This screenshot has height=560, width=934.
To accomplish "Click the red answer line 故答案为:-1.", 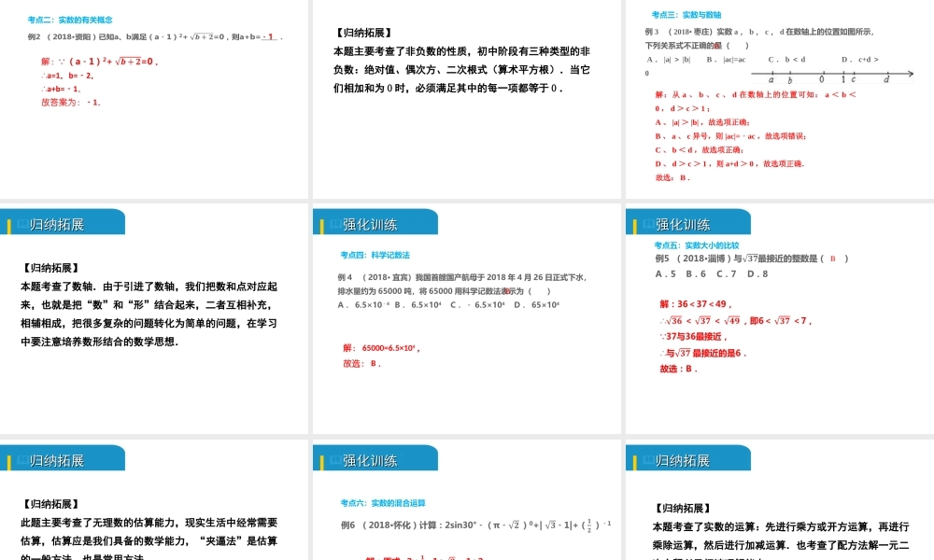I will (x=71, y=103).
